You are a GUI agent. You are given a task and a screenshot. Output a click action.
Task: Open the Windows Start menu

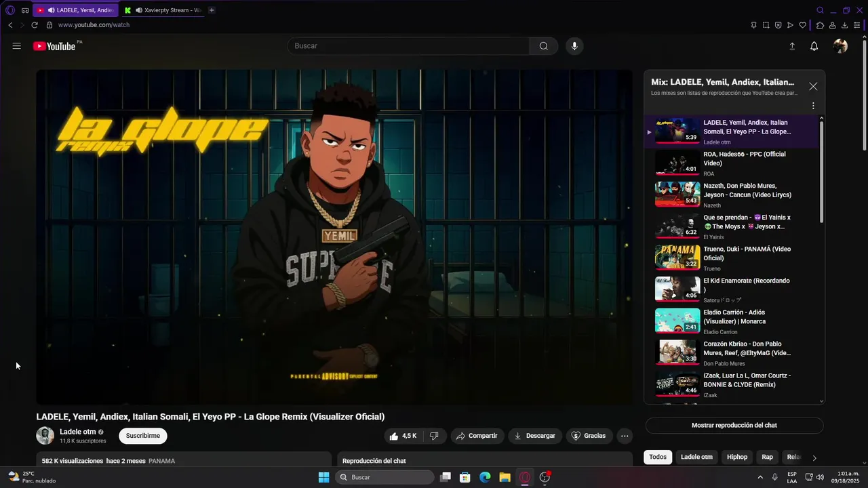point(324,477)
